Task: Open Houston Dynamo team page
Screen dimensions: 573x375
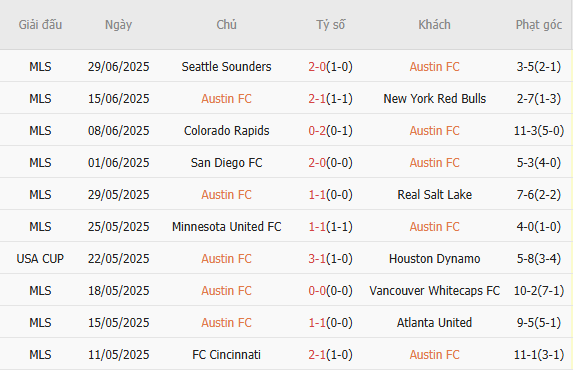Action: pyautogui.click(x=435, y=259)
